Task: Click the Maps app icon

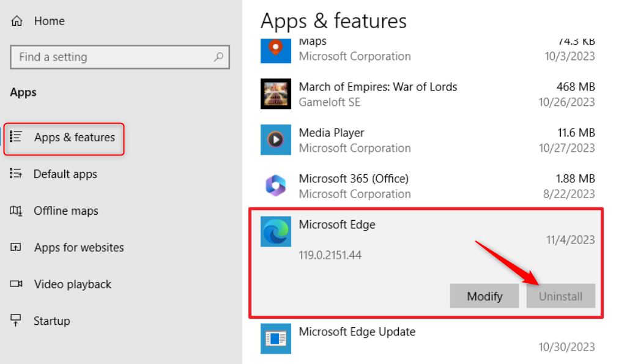Action: (x=276, y=49)
